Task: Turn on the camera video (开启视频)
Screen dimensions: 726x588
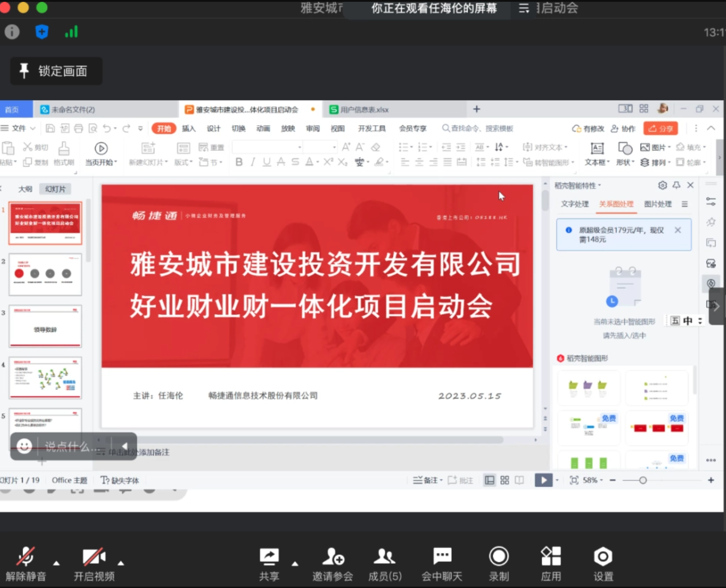Action: pos(94,556)
